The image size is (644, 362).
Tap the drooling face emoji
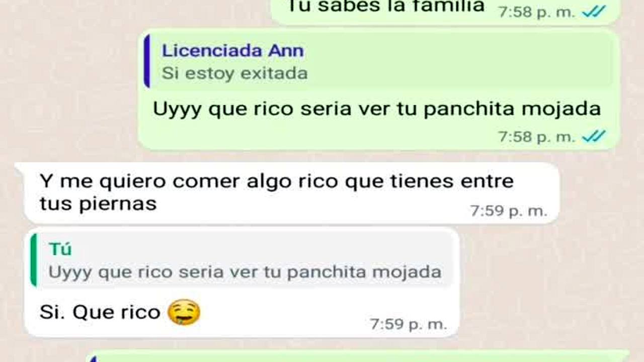[184, 312]
